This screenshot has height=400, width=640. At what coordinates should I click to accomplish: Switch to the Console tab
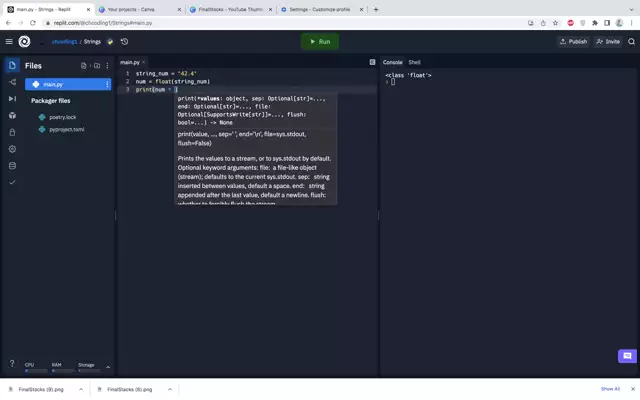click(393, 62)
